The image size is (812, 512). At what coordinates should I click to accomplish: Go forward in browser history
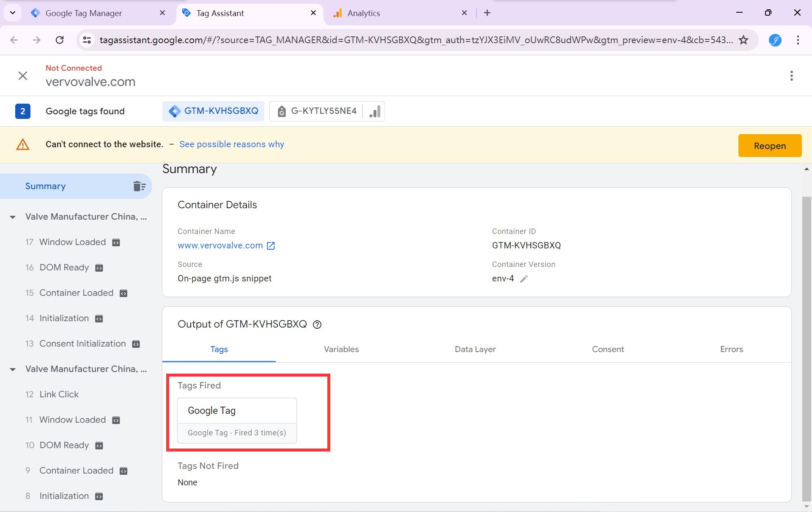click(37, 40)
